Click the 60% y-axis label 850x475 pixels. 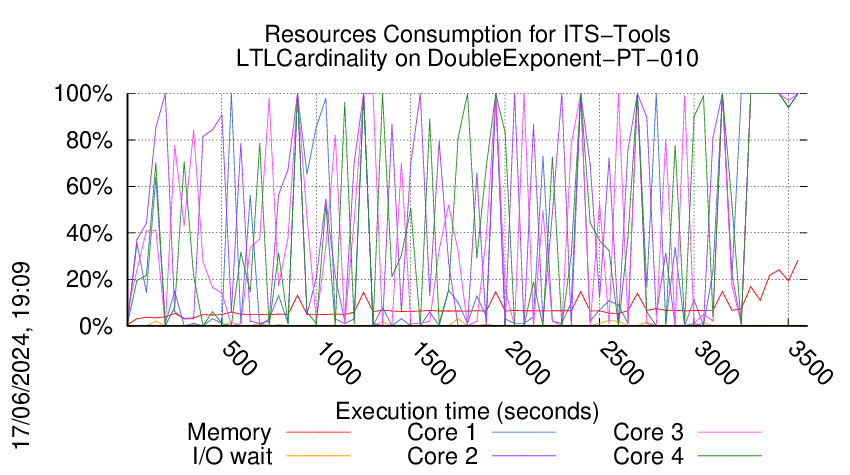pyautogui.click(x=89, y=187)
